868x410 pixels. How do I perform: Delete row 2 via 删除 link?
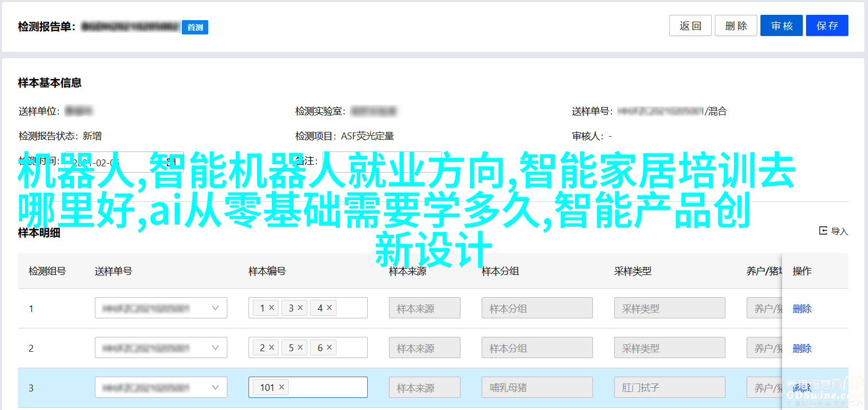pyautogui.click(x=802, y=348)
